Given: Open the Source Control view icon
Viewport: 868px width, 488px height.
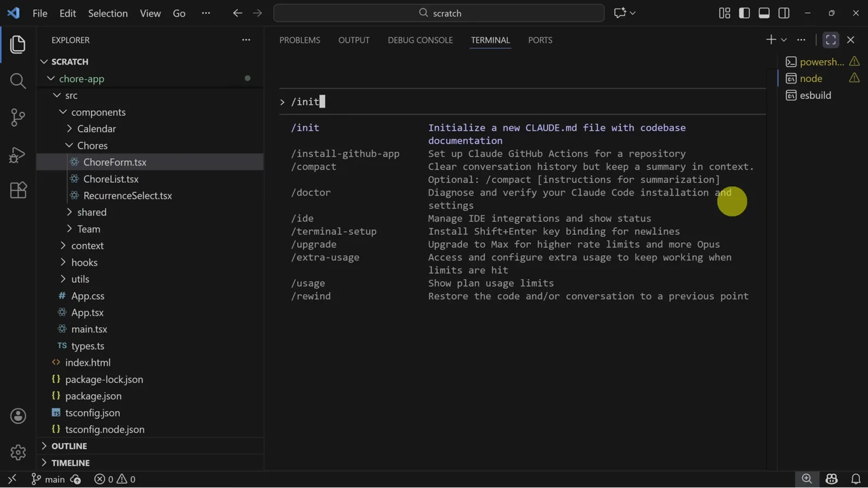Looking at the screenshot, I should pyautogui.click(x=18, y=117).
